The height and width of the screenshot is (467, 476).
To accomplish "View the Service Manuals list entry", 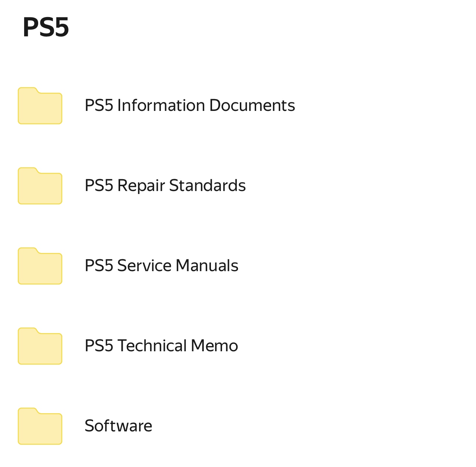I will (x=238, y=266).
